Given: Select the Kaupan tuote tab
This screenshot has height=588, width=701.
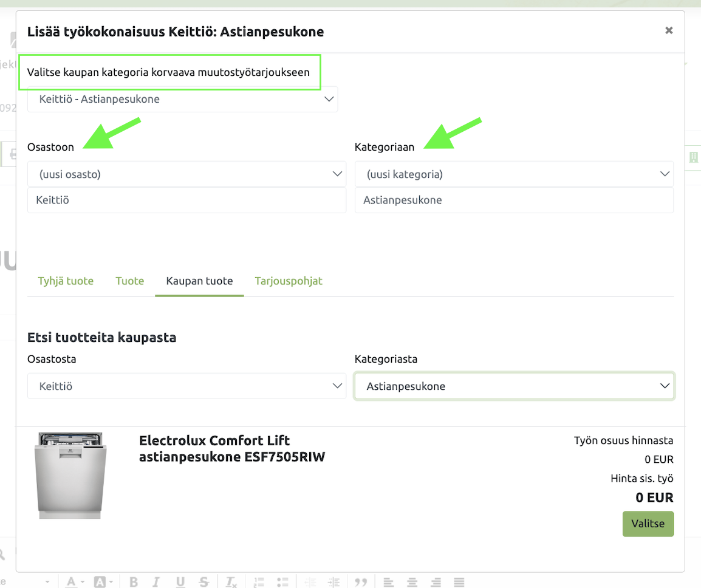Looking at the screenshot, I should point(199,281).
